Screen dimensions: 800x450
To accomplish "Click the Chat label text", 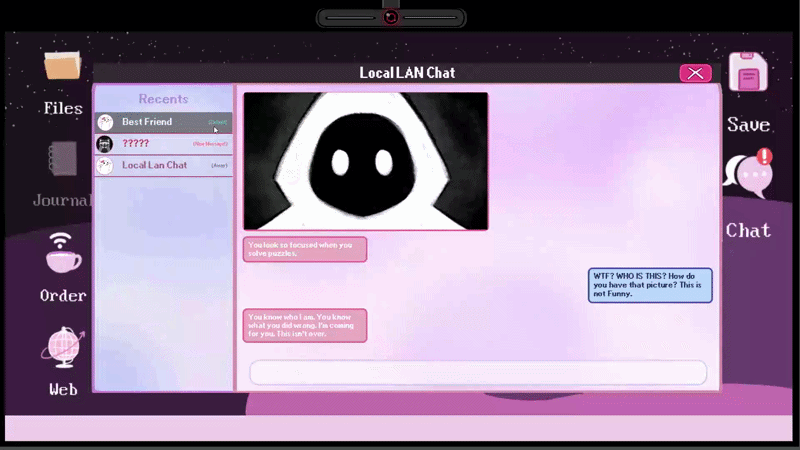I will click(748, 231).
